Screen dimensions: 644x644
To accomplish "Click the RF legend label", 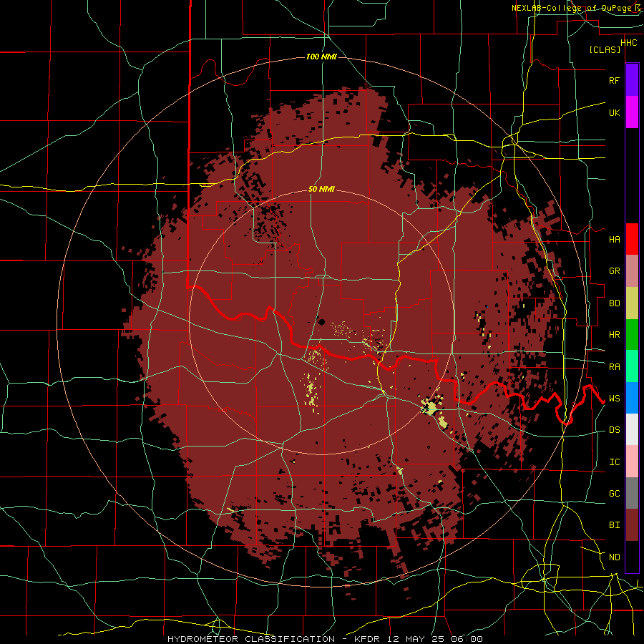I will point(614,80).
